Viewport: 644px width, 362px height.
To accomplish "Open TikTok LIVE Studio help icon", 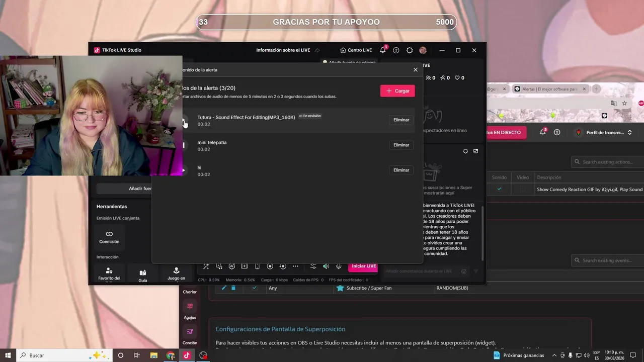I will (x=396, y=50).
